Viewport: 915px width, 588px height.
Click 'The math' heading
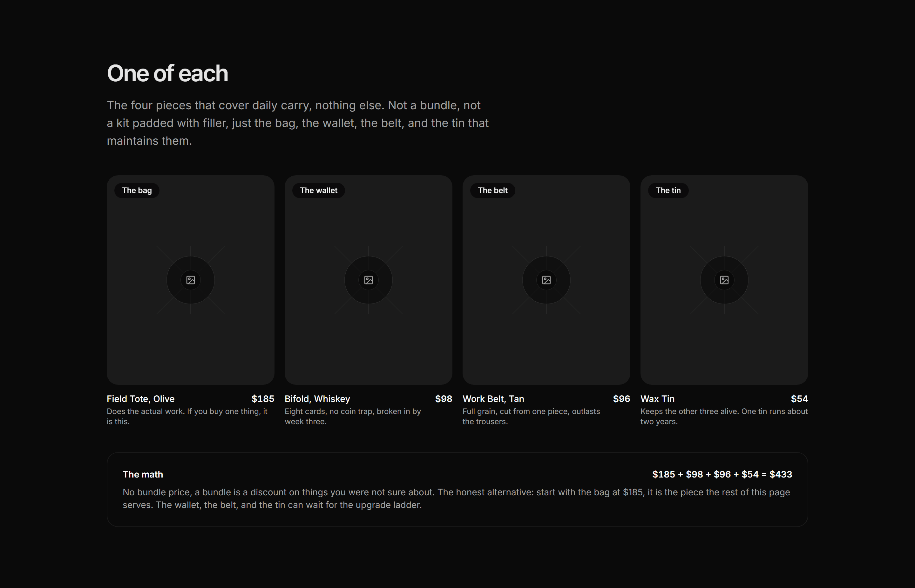[x=143, y=474]
